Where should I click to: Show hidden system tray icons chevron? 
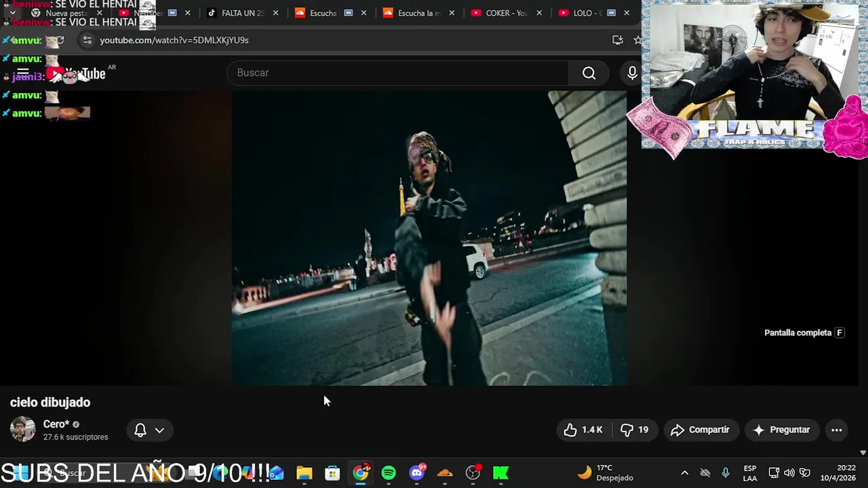pos(684,473)
